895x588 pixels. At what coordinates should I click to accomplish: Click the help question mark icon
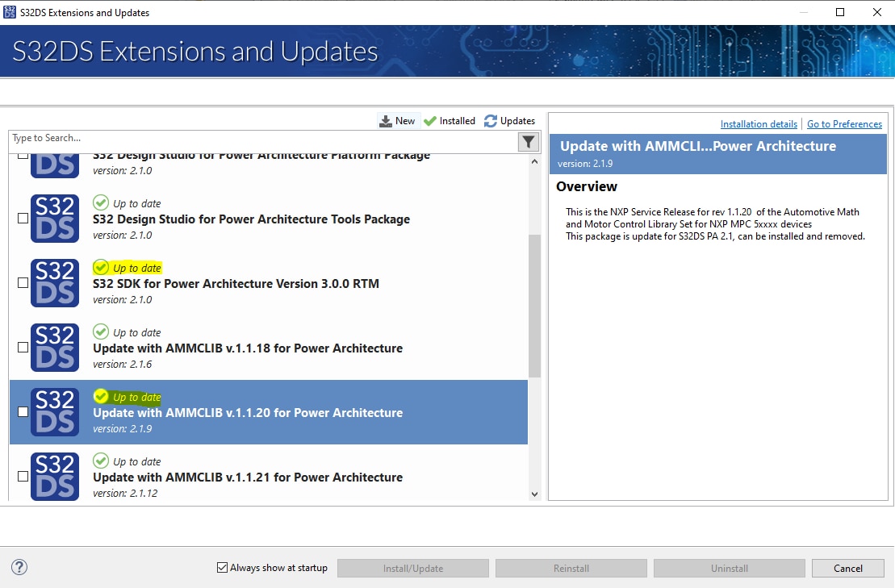(19, 567)
